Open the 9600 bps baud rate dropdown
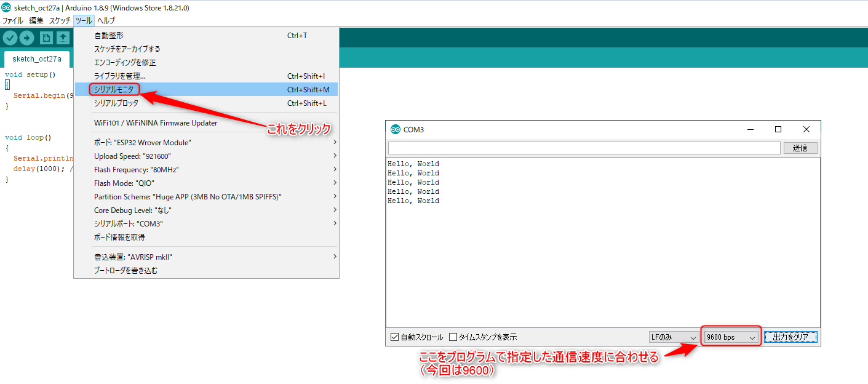The image size is (868, 384). (731, 337)
